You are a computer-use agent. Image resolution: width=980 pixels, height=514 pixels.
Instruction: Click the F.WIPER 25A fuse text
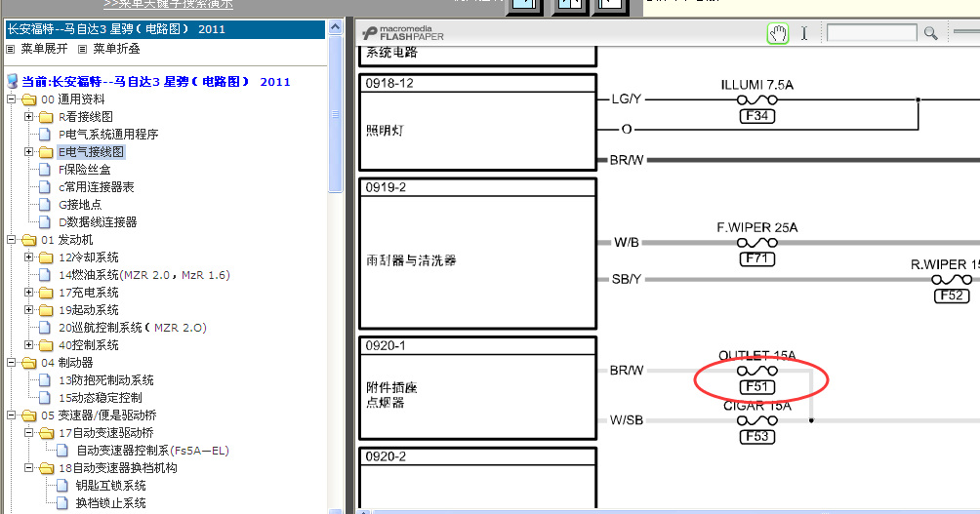point(756,227)
